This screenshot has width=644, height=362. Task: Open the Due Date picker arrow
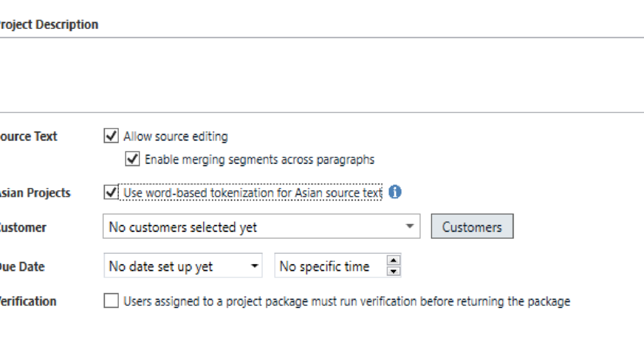tap(254, 266)
